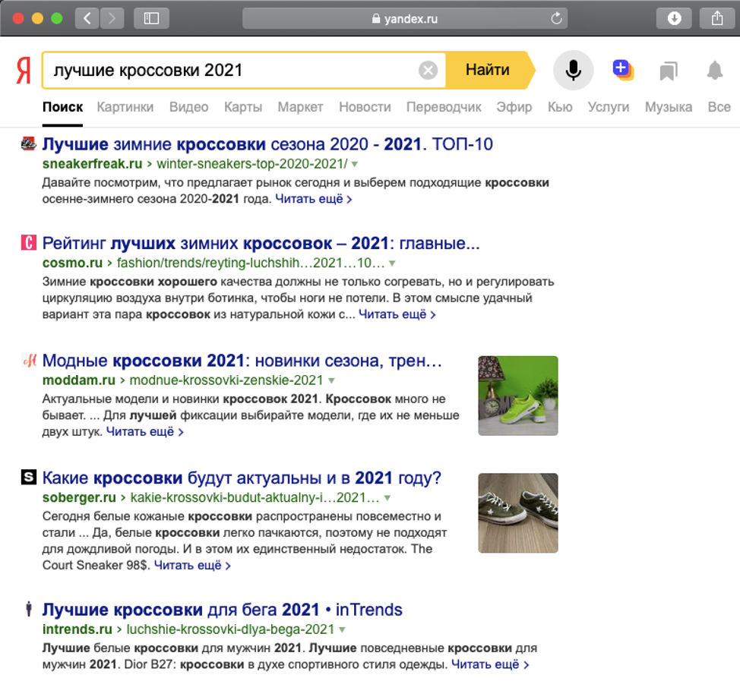This screenshot has height=700, width=740.
Task: Switch to the Видео tab
Action: point(188,107)
